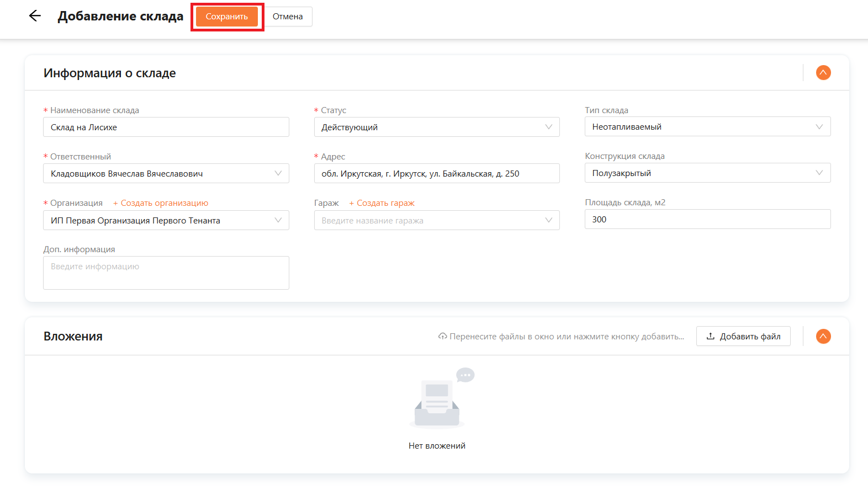This screenshot has height=490, width=868.
Task: Click the Доп. информация text area
Action: point(166,273)
